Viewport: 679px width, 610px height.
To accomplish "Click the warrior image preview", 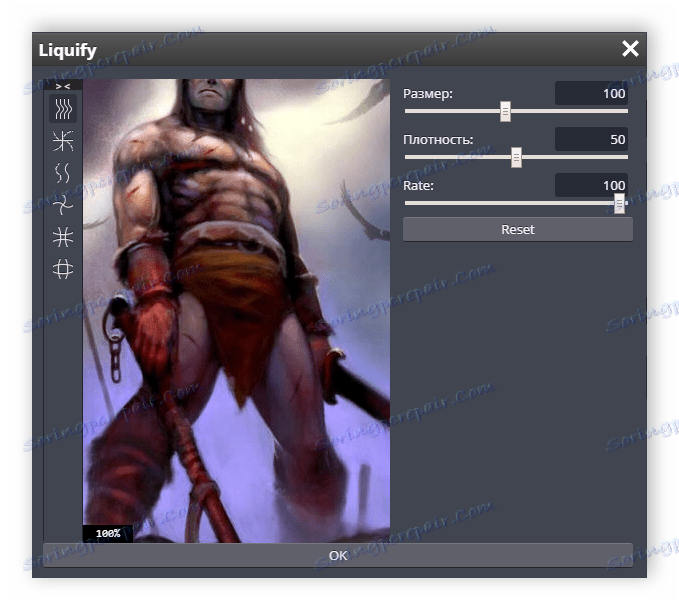I will coord(236,310).
